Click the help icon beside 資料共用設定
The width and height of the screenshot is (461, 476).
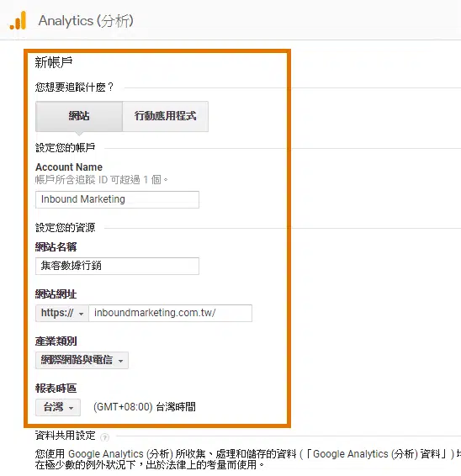pyautogui.click(x=104, y=437)
